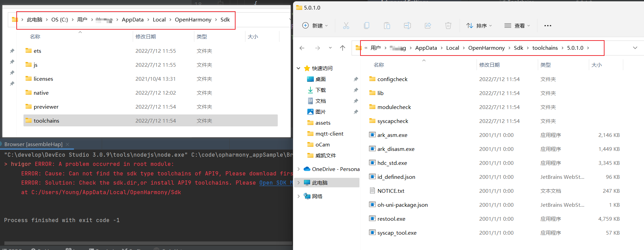The height and width of the screenshot is (250, 644).
Task: Open the oCam folder in sidebar
Action: 322,144
